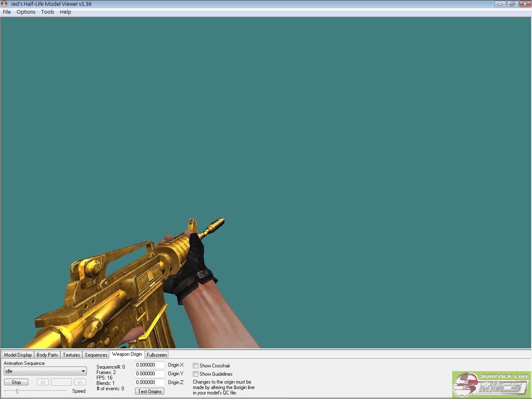Step back with the << frame button
The image size is (532, 399).
coord(42,382)
